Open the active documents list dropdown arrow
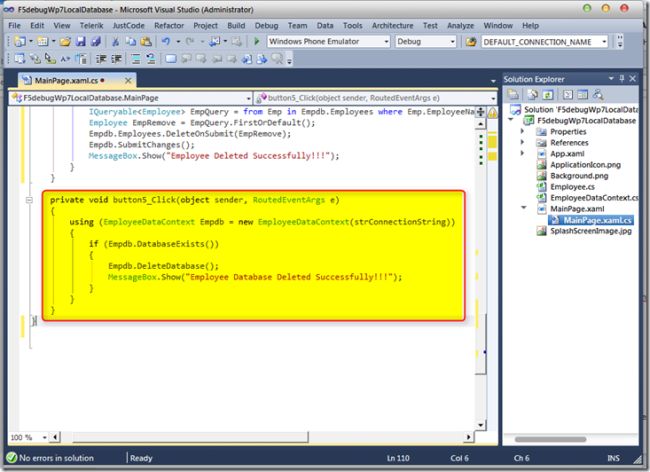 point(493,81)
